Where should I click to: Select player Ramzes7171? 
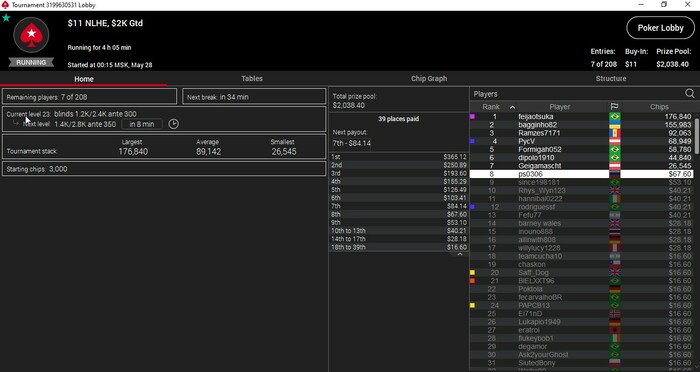[x=582, y=133]
